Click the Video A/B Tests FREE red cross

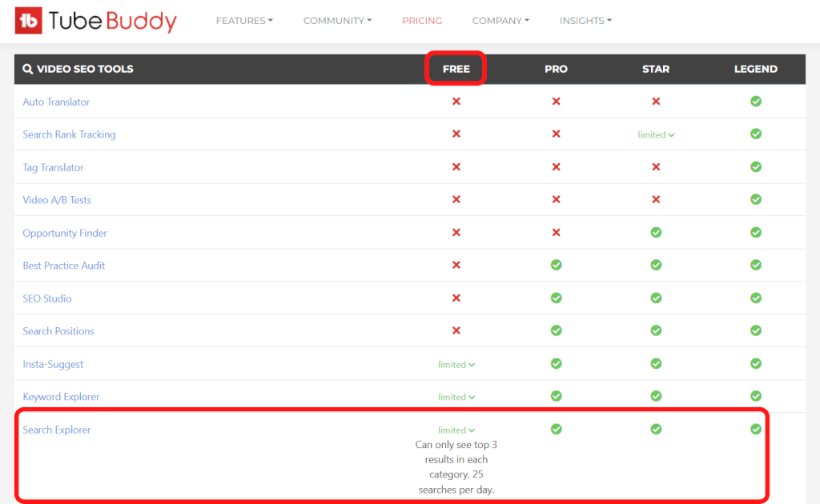pyautogui.click(x=456, y=199)
